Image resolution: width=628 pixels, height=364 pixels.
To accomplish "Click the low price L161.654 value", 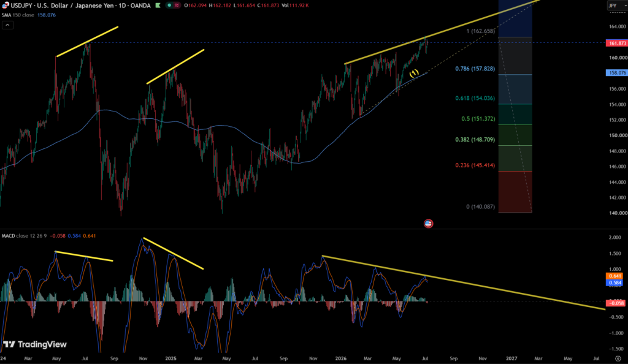I will pos(245,6).
